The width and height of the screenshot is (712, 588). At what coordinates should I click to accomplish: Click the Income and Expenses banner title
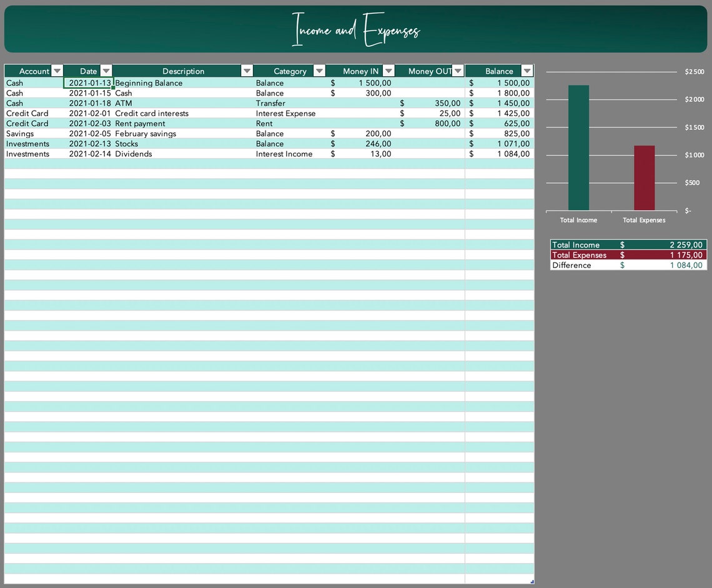(356, 29)
